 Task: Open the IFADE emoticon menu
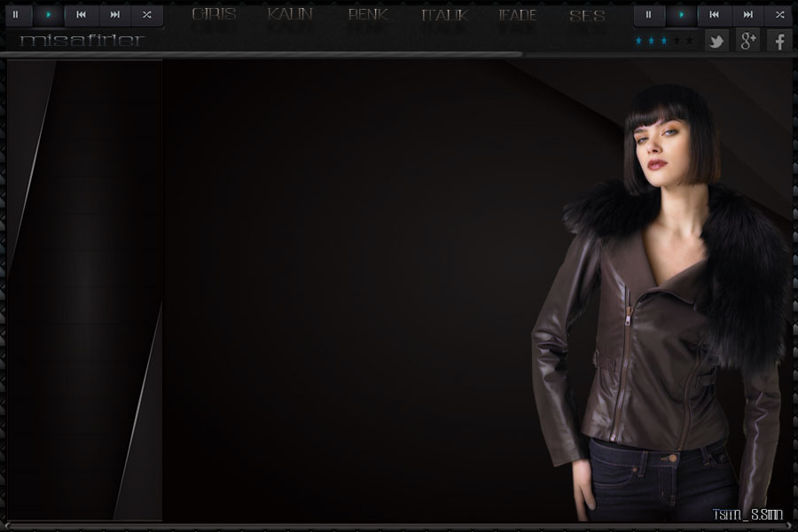pos(517,15)
